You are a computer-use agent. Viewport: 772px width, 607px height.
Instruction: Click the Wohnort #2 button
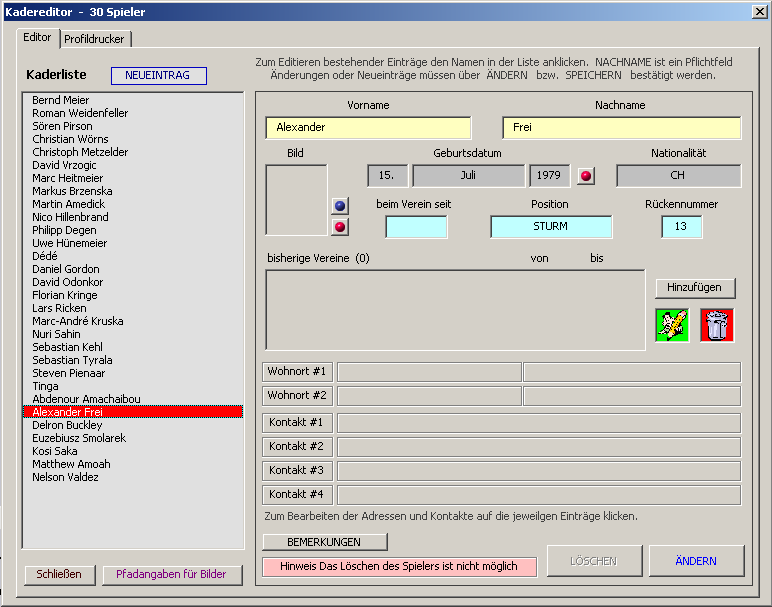pos(297,396)
